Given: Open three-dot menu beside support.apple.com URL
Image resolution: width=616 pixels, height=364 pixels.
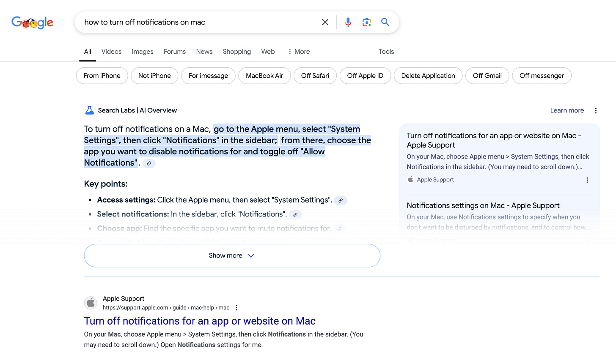Looking at the screenshot, I should point(236,308).
